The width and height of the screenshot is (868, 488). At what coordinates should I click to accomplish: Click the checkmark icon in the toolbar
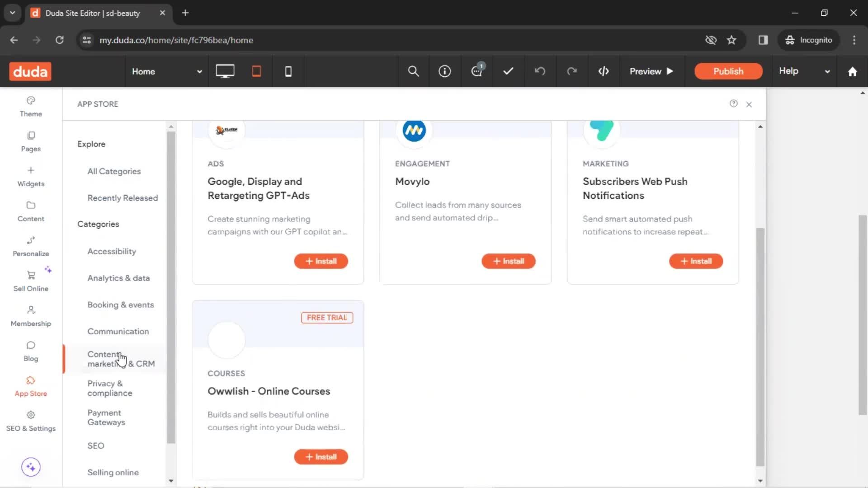[x=508, y=71]
